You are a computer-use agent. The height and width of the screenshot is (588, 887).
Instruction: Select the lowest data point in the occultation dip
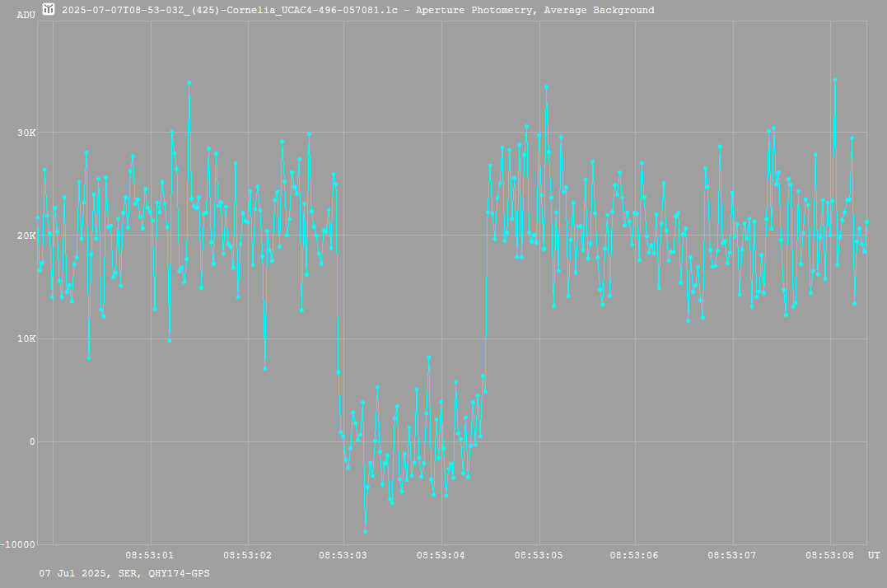[x=365, y=531]
